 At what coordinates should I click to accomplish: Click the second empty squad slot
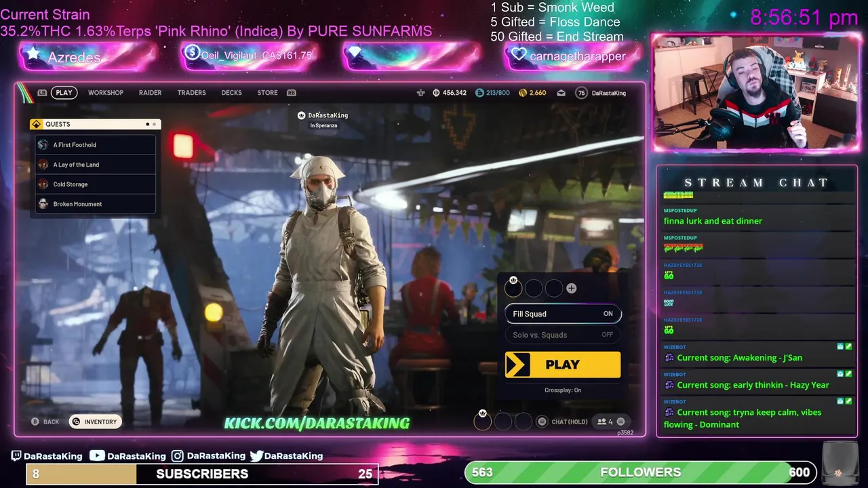point(534,288)
